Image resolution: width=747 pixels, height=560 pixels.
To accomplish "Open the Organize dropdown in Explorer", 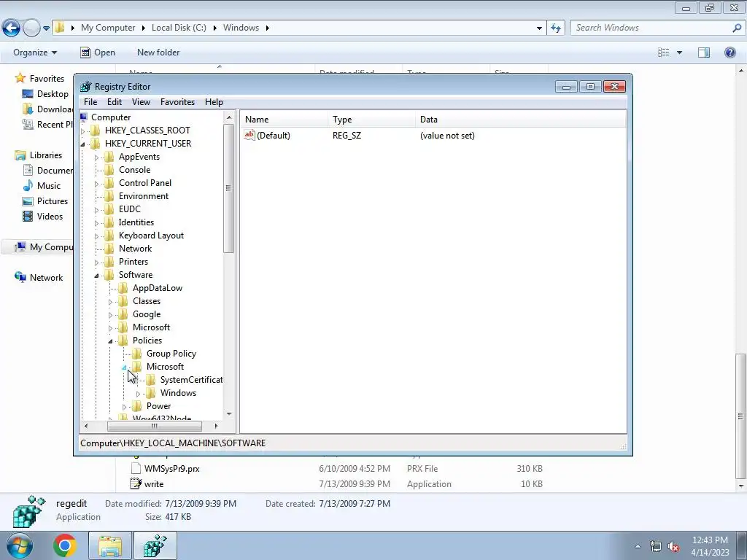I will [35, 52].
